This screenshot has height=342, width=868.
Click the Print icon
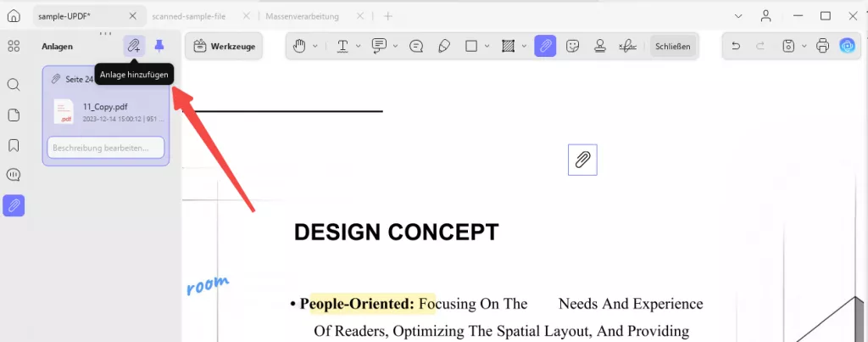[x=822, y=46]
